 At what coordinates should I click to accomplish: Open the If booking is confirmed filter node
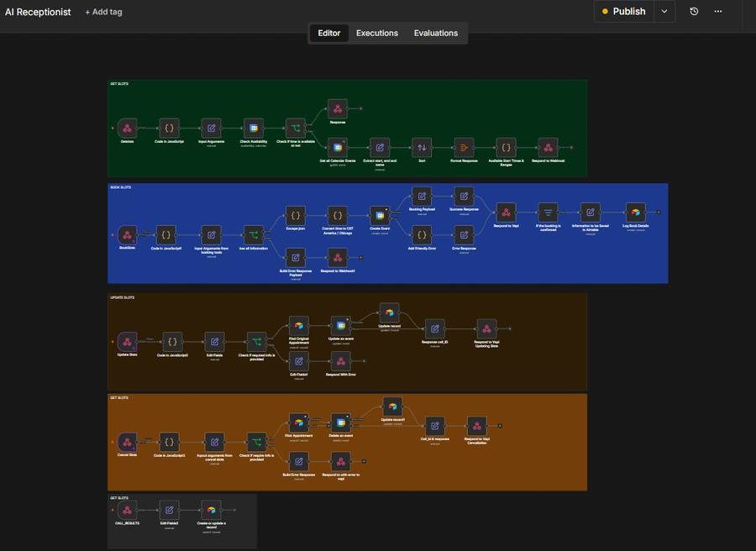[549, 213]
